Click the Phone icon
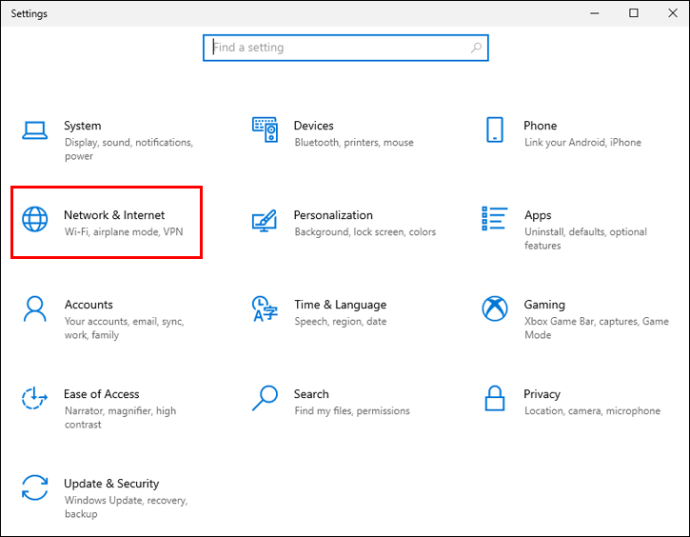Image resolution: width=690 pixels, height=537 pixels. 495,130
